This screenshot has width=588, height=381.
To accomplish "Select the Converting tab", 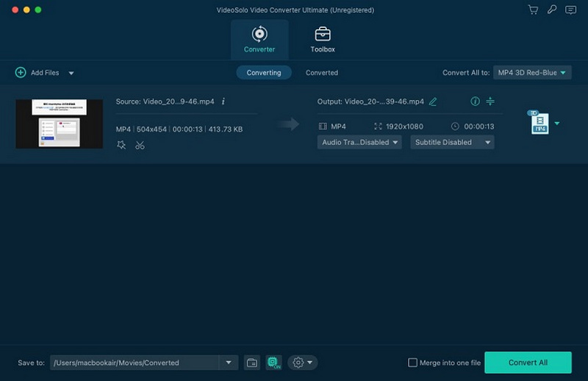I will [264, 72].
